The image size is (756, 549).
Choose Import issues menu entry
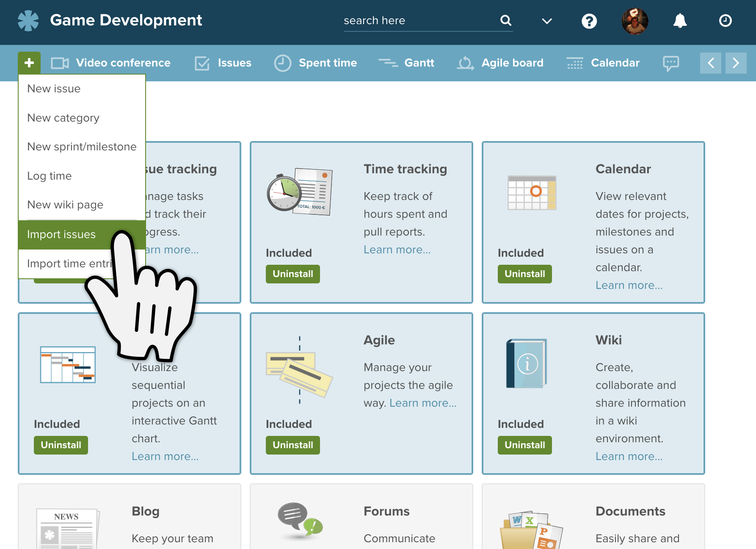tap(82, 235)
